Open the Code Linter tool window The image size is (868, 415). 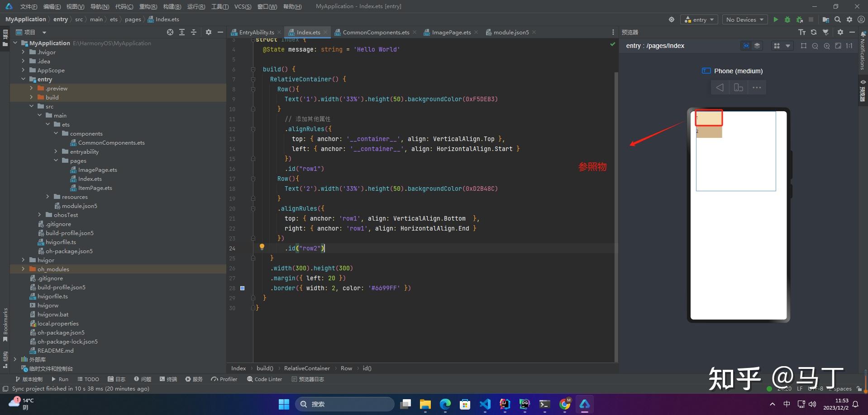pos(264,379)
